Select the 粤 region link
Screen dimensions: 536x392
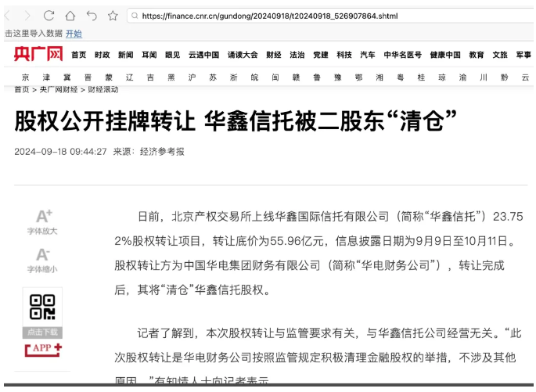click(401, 77)
